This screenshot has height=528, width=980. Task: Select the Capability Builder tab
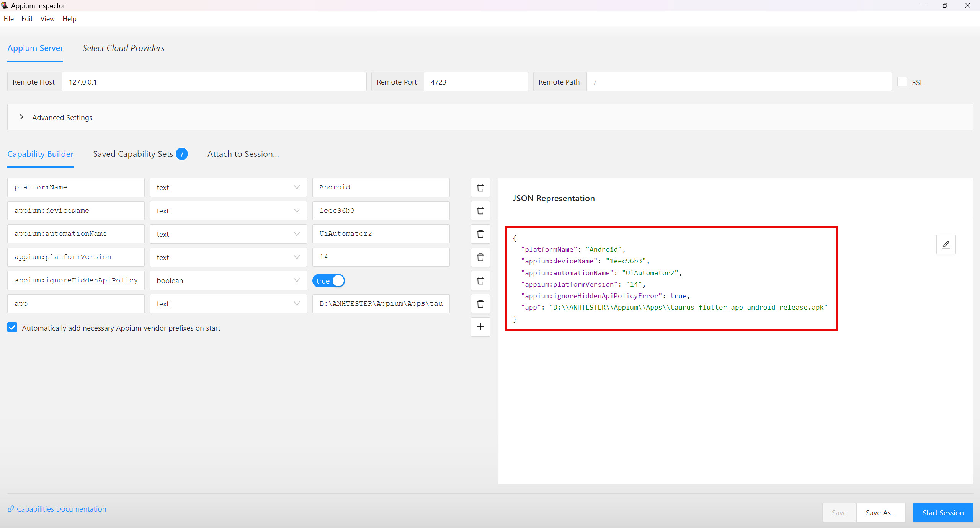[40, 154]
